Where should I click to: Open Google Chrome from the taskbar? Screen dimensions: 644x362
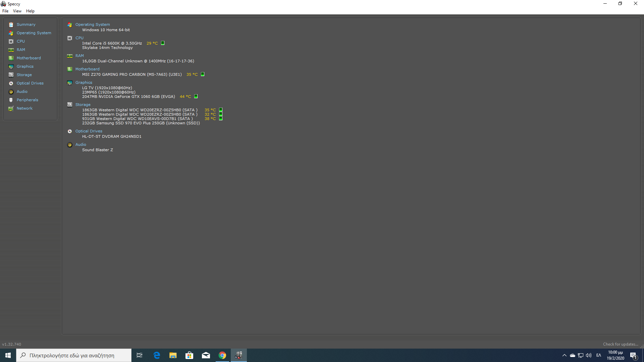click(222, 355)
